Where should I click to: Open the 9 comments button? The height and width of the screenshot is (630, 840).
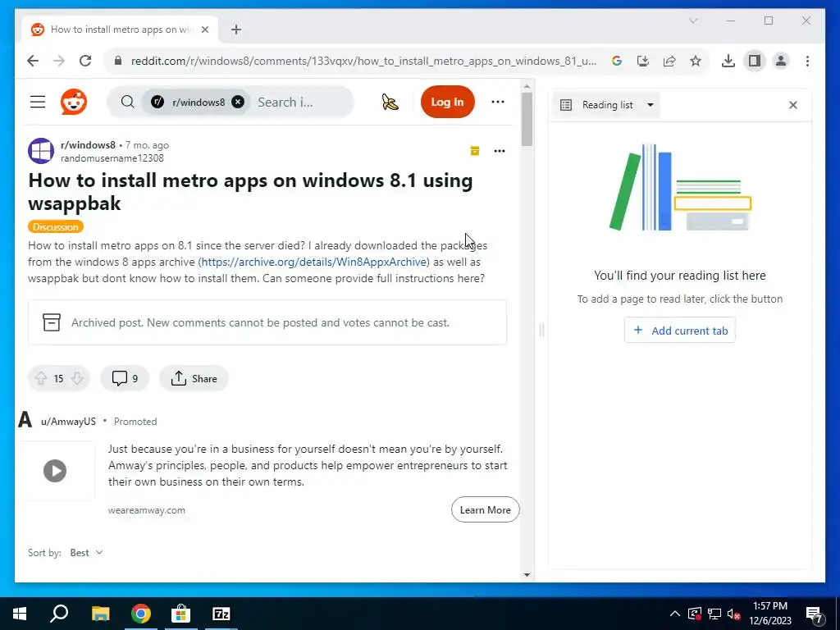pyautogui.click(x=125, y=378)
